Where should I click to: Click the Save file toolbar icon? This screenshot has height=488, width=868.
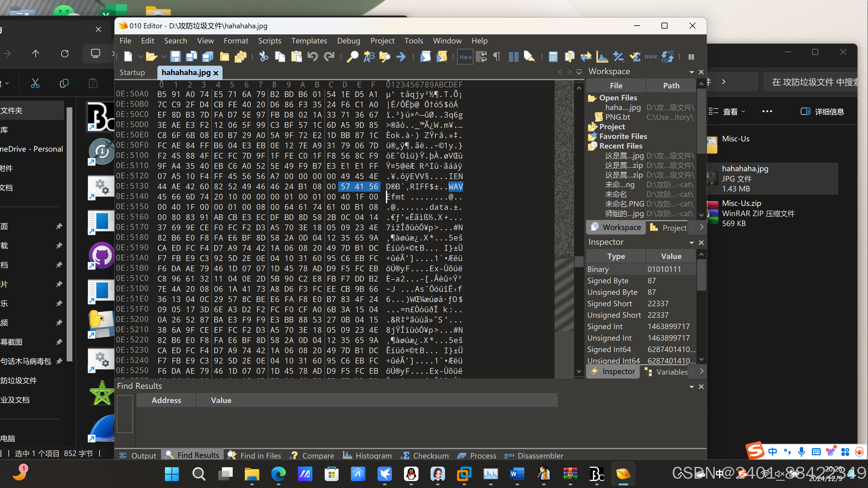pyautogui.click(x=175, y=57)
